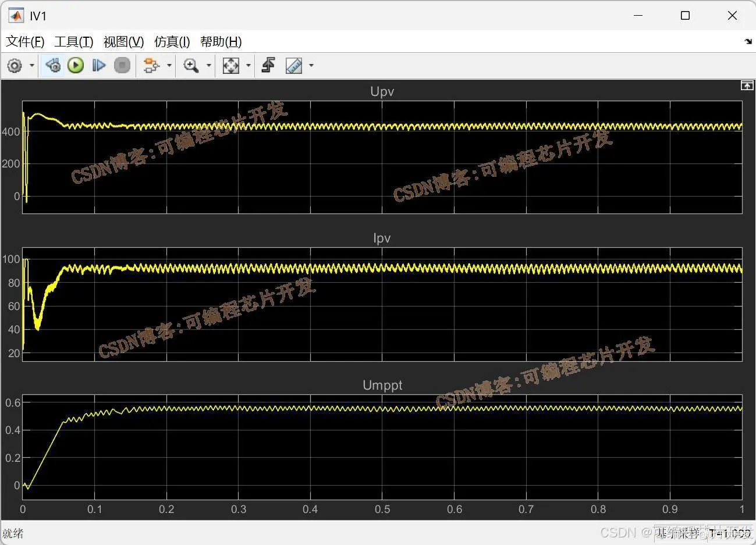The height and width of the screenshot is (545, 756).
Task: Click the 就绪 status text
Action: coord(13,533)
